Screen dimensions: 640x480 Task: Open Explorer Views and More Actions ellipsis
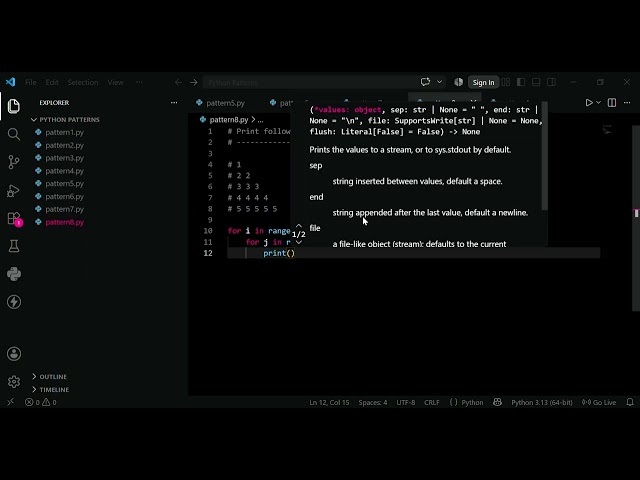pos(174,102)
